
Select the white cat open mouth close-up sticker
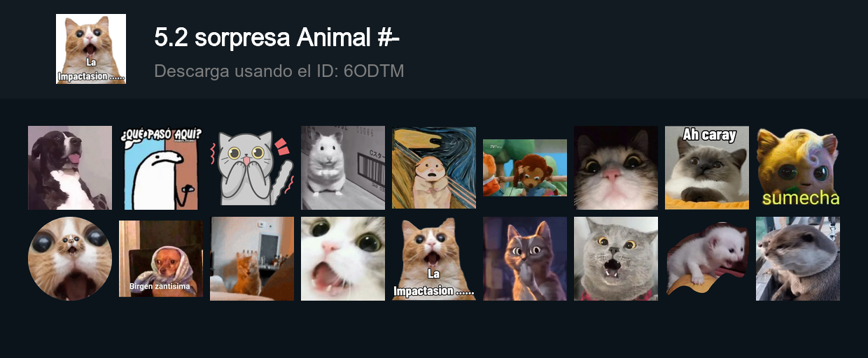click(343, 259)
